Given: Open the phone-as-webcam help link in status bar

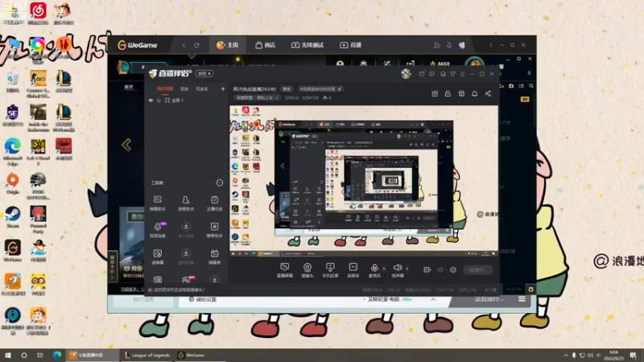Looking at the screenshot, I should tap(179, 290).
